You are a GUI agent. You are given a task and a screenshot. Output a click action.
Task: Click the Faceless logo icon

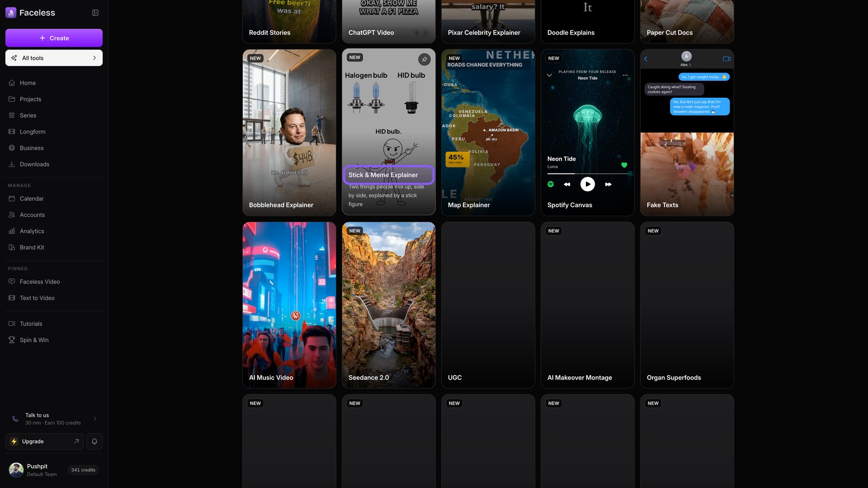11,12
